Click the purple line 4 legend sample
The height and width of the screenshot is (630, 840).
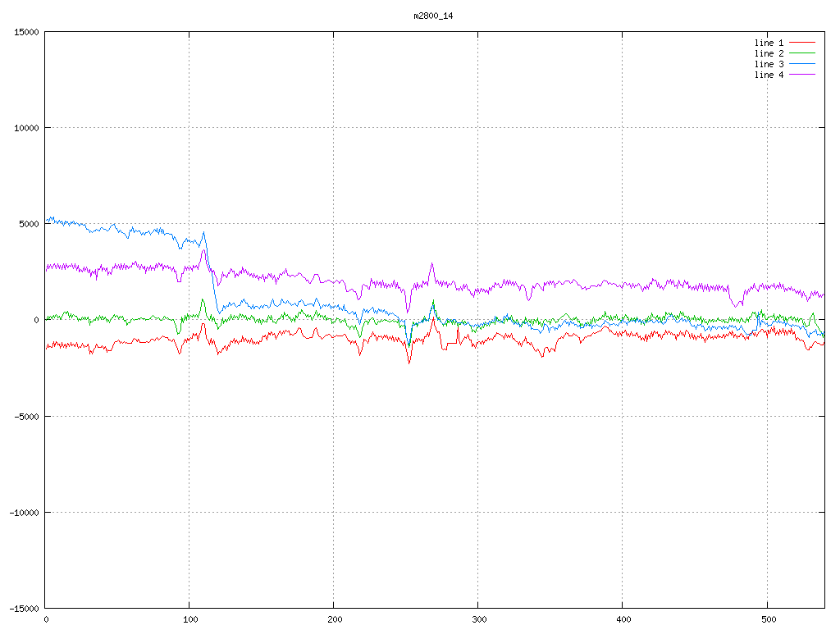click(802, 75)
